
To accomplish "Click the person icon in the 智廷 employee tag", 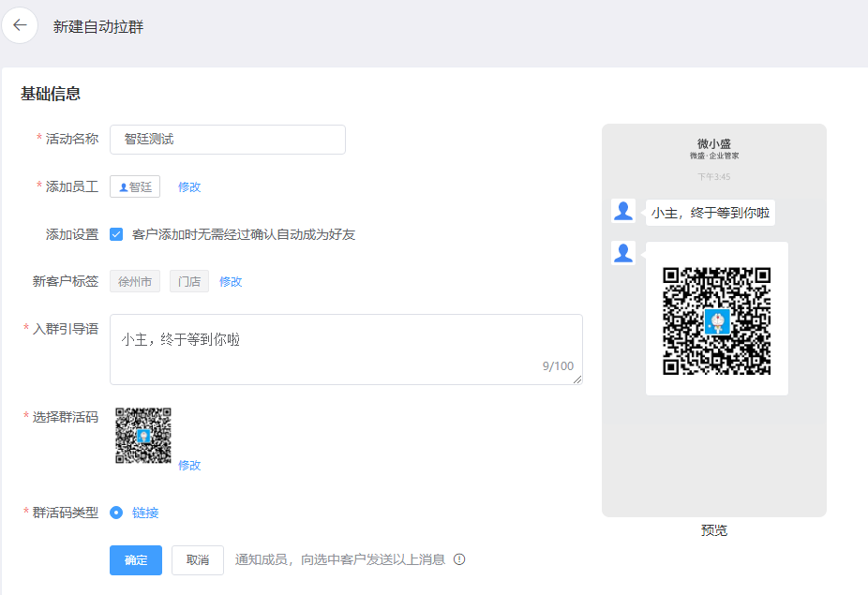I will pyautogui.click(x=124, y=187).
